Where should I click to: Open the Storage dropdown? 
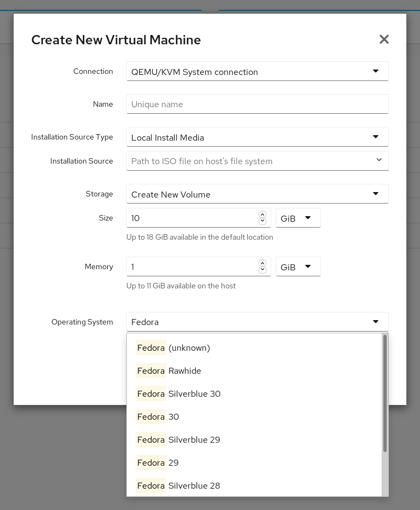pos(257,194)
